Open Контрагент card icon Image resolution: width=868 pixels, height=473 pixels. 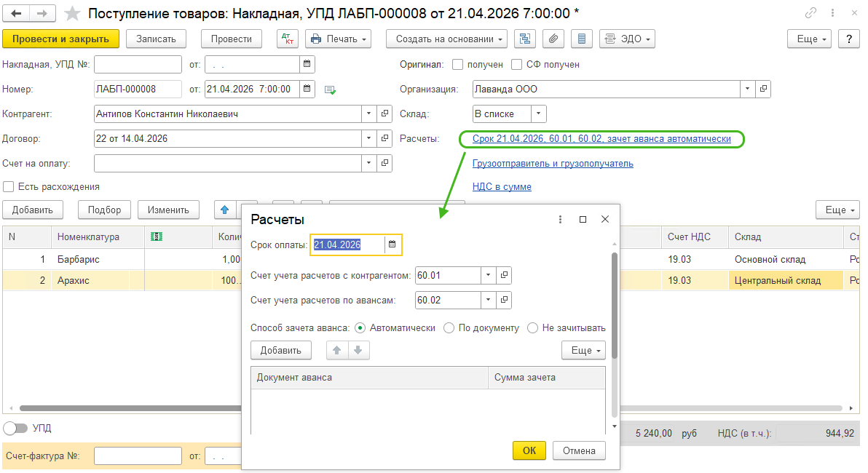click(x=384, y=114)
